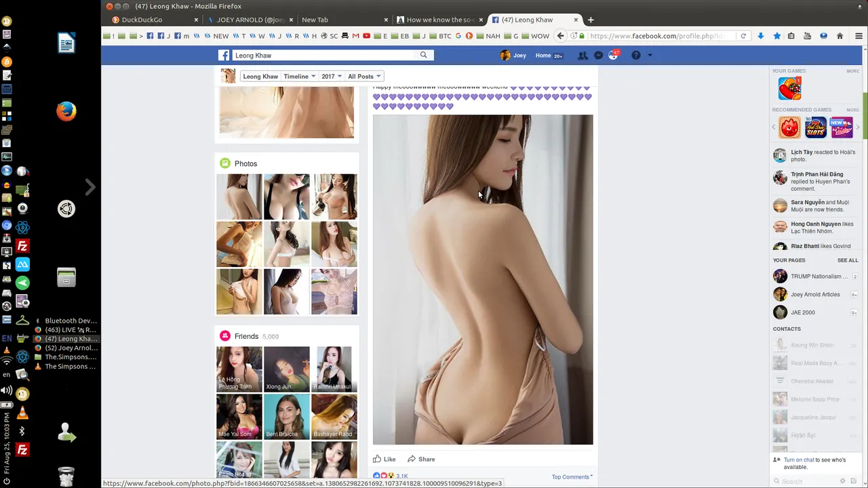The image size is (868, 488).
Task: Open 2017 year dropdown
Action: [332, 77]
